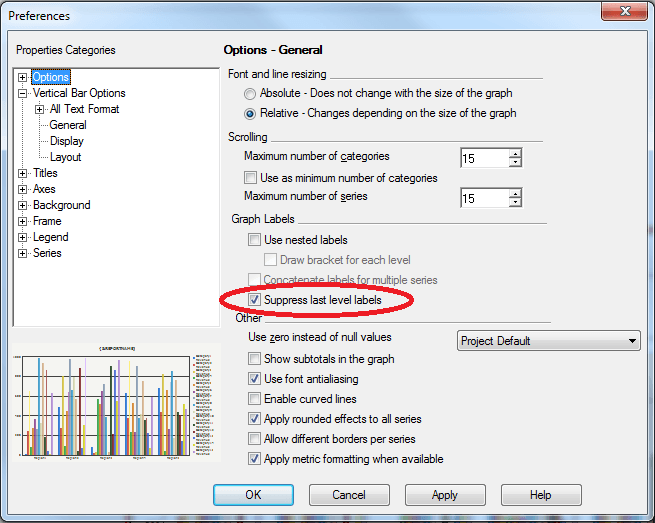Enable curved lines checkbox
The image size is (655, 523).
click(x=254, y=399)
